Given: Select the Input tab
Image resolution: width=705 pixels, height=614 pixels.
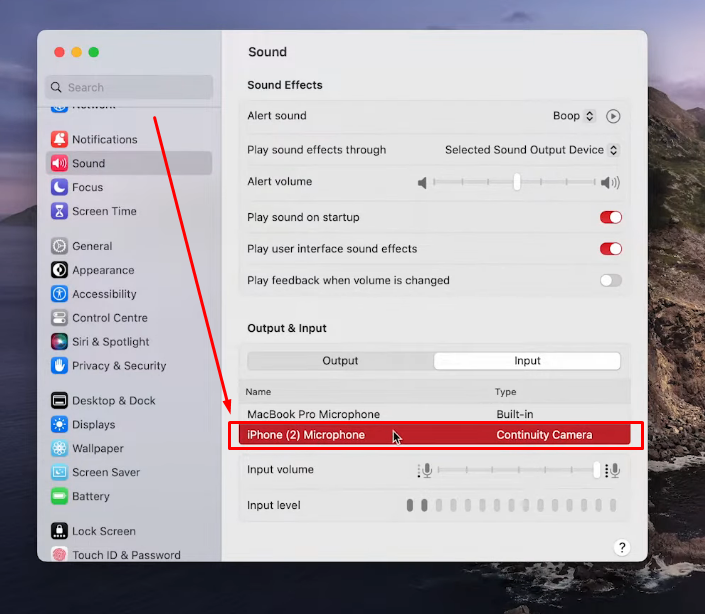Looking at the screenshot, I should pyautogui.click(x=527, y=361).
